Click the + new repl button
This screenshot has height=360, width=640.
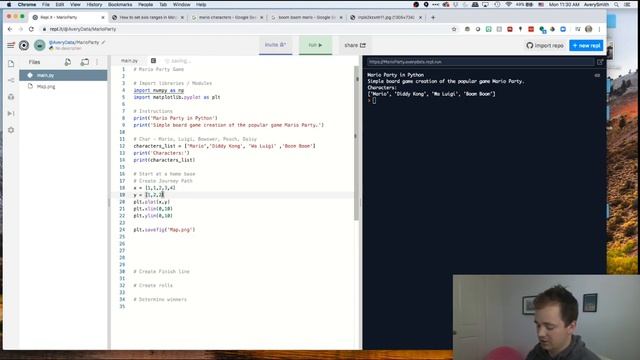pos(586,45)
